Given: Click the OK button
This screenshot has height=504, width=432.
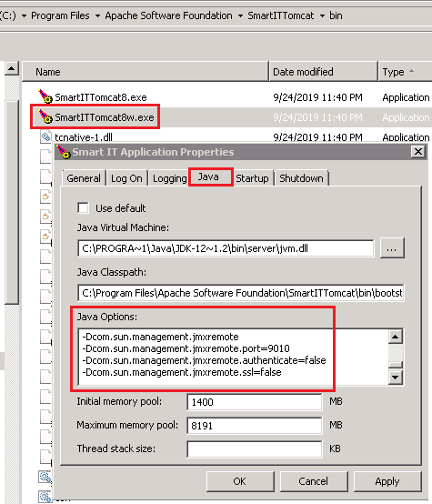Looking at the screenshot, I should click(240, 481).
